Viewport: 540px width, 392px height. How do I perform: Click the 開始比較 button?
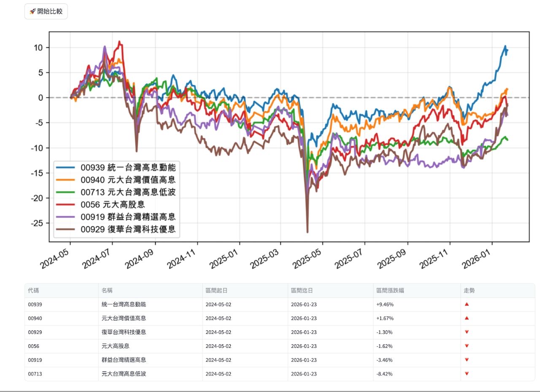point(46,11)
